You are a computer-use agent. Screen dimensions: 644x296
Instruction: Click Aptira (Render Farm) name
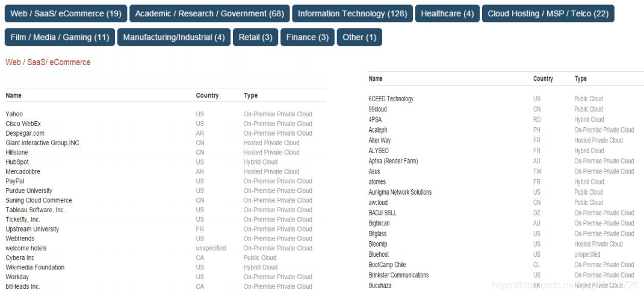coord(393,161)
